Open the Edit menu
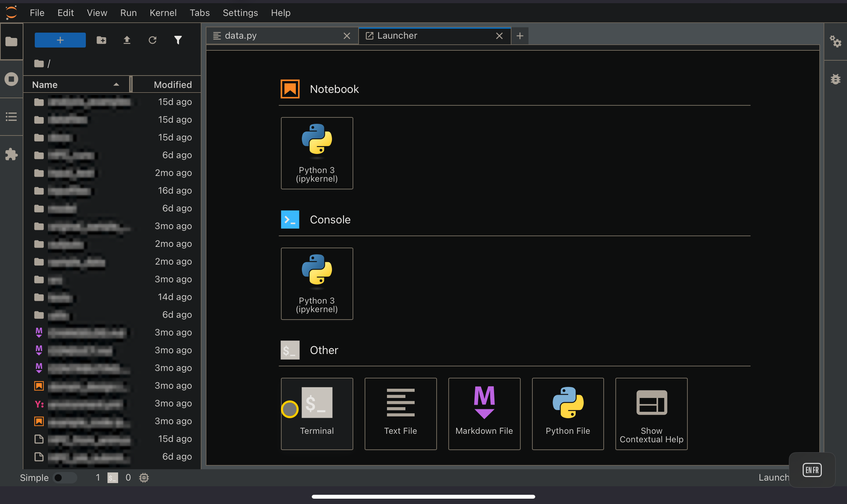847x504 pixels. pos(66,13)
